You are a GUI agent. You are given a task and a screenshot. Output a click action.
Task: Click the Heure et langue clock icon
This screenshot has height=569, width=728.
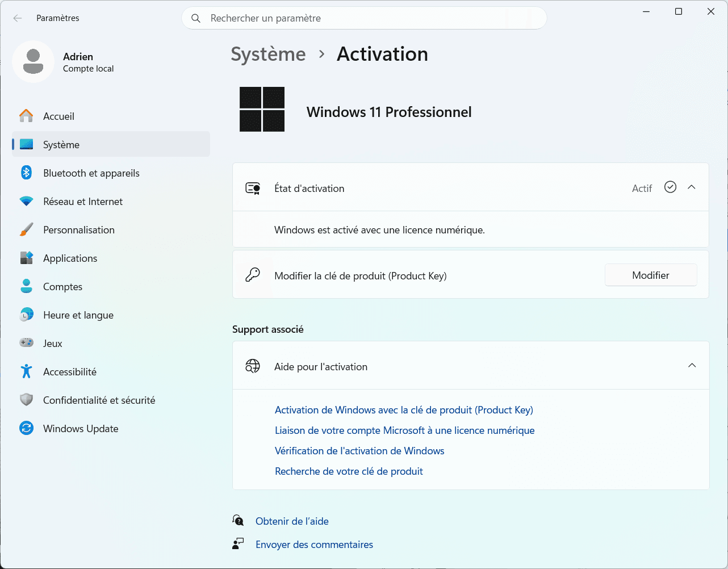click(x=26, y=315)
